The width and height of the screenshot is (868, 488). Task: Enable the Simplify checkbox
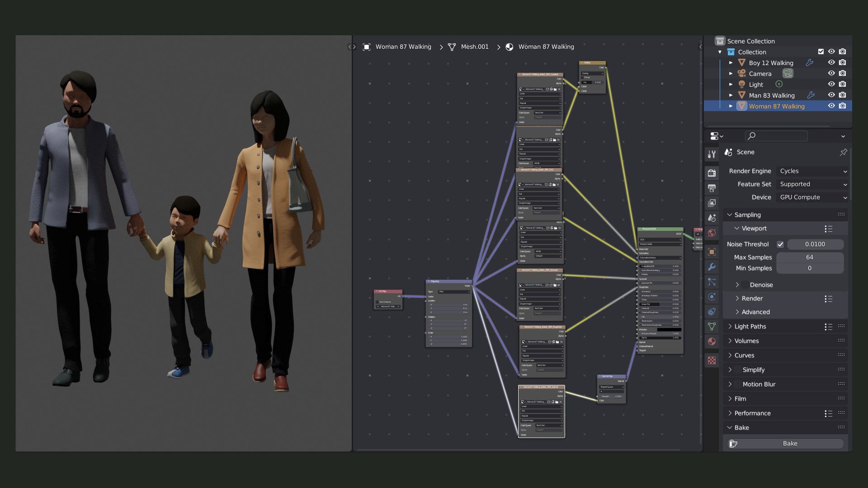click(x=738, y=370)
